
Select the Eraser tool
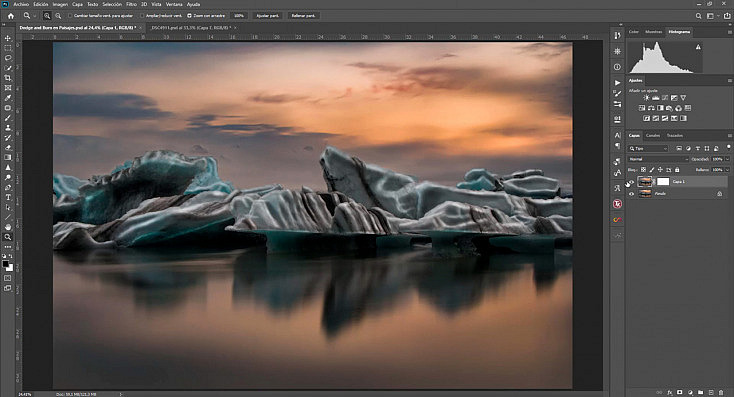[x=7, y=147]
